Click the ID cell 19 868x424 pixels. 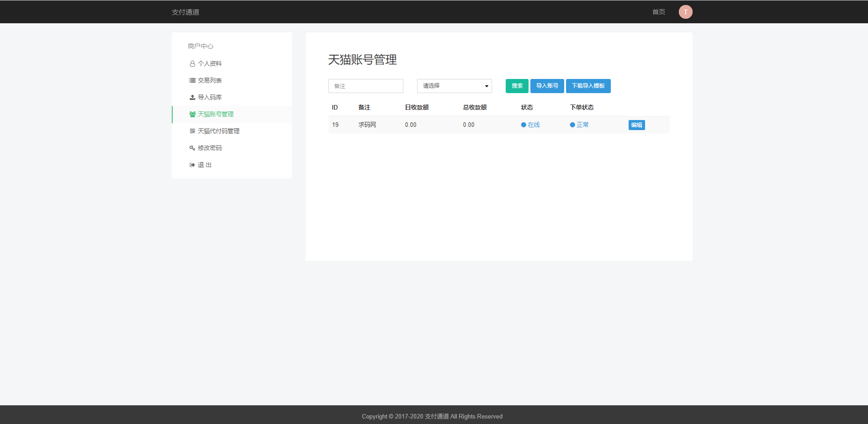click(x=335, y=125)
